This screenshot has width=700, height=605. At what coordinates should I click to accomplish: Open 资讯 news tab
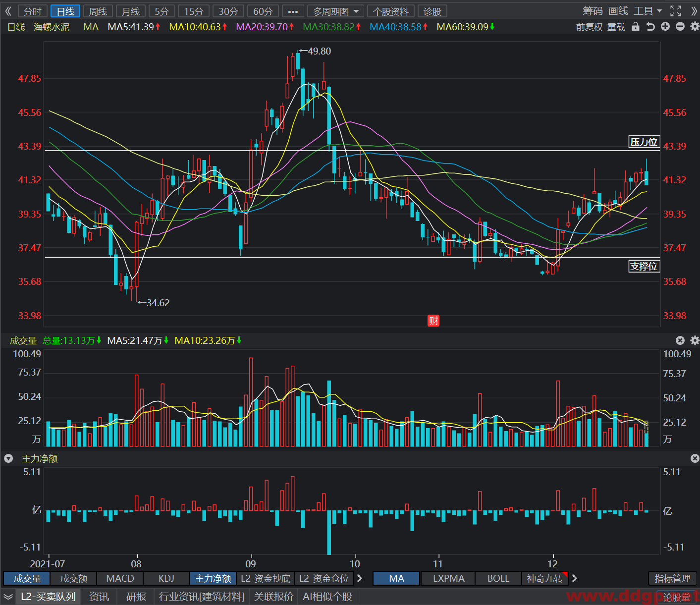99,597
